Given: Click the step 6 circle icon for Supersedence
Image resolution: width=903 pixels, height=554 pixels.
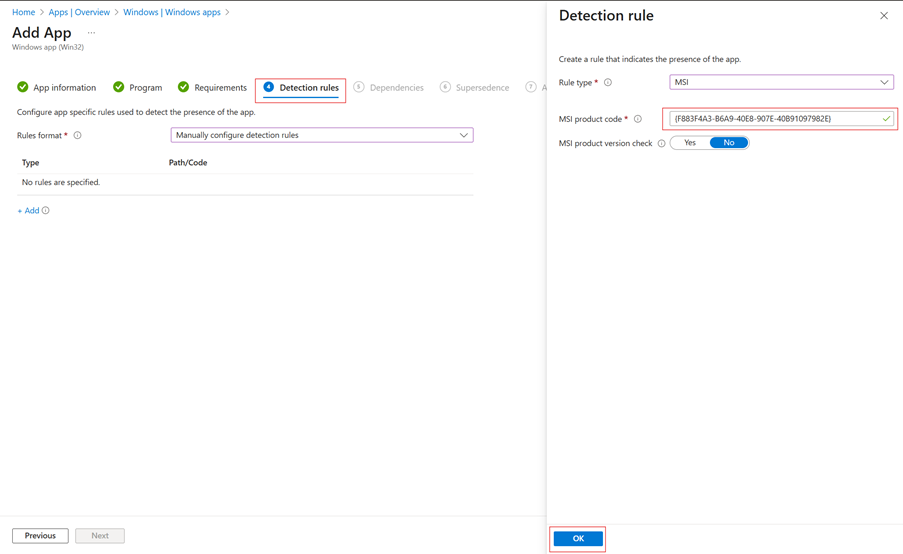Looking at the screenshot, I should 445,87.
